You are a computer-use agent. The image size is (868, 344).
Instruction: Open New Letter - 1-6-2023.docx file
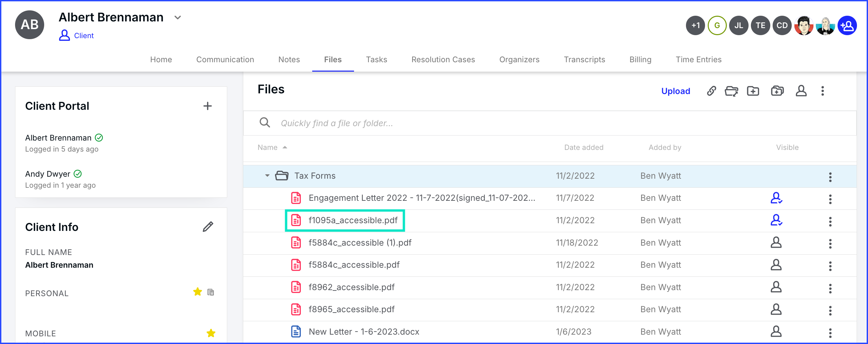point(364,331)
